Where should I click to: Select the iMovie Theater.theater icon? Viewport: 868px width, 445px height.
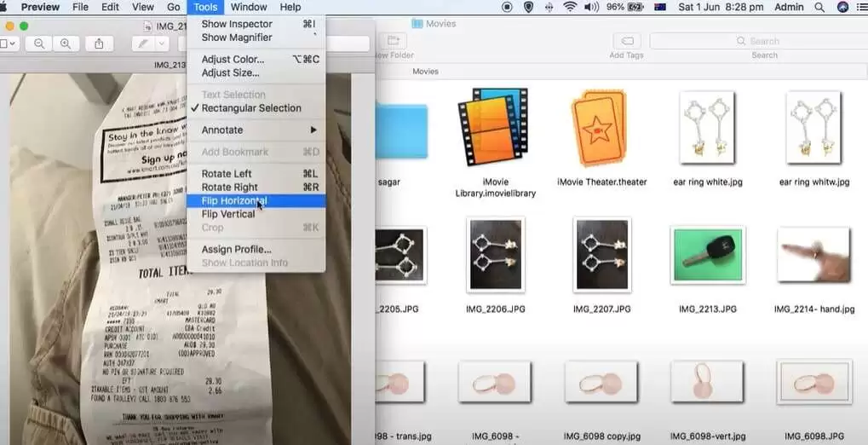[601, 128]
